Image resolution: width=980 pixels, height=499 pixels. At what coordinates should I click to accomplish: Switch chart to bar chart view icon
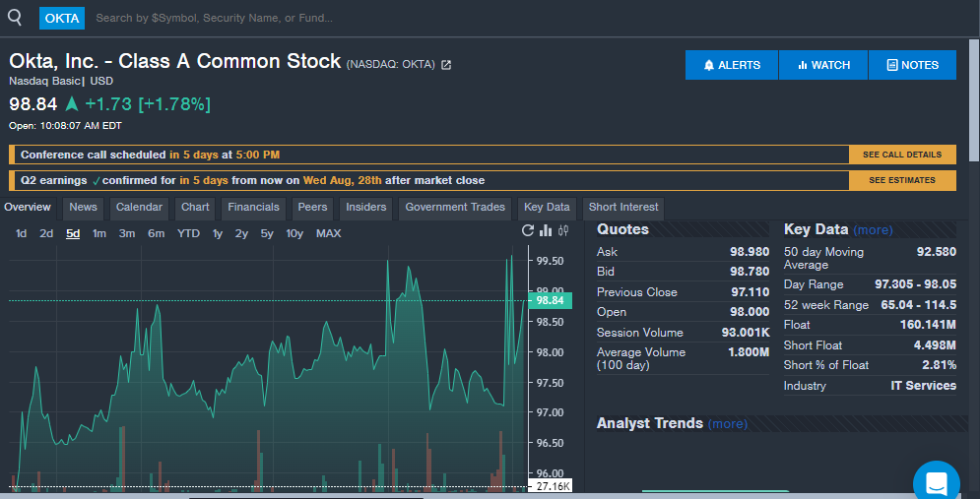coord(546,230)
